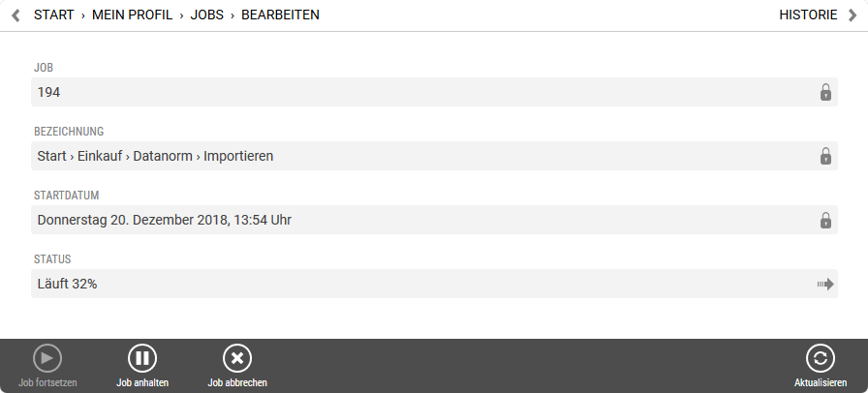Open the HISTORIE view
Image resolution: width=868 pixels, height=393 pixels.
tap(808, 15)
